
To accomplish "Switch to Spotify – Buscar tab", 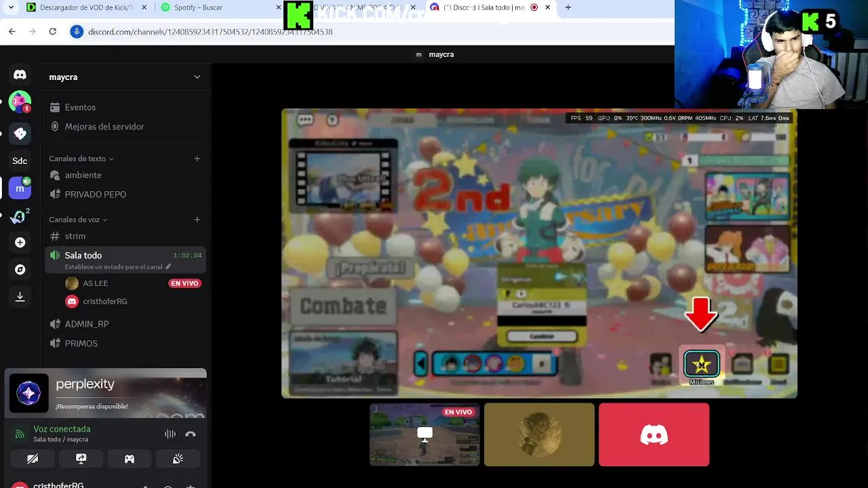I will 217,7.
